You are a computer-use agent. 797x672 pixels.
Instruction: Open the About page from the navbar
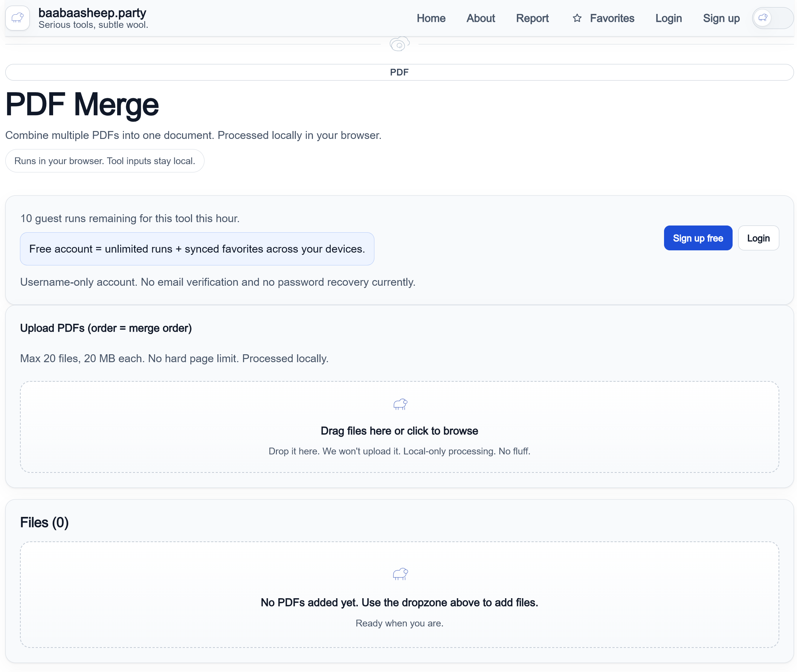[x=481, y=18]
